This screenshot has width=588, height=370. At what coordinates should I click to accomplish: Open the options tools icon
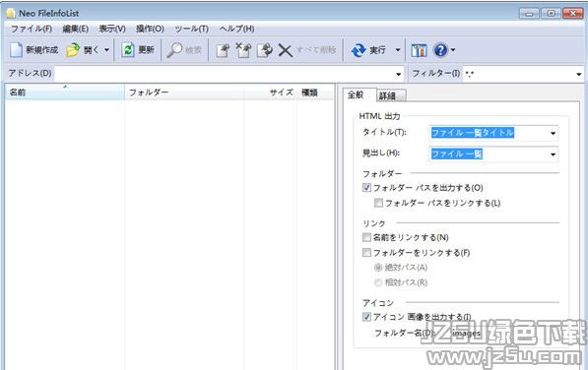tap(419, 50)
